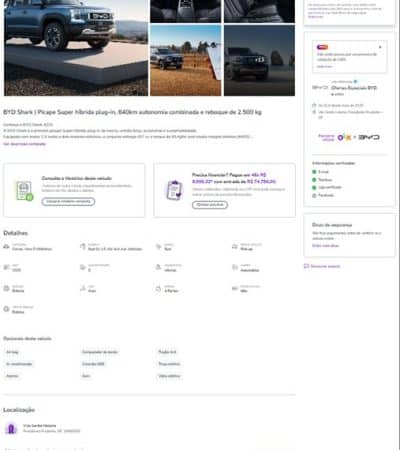The height and width of the screenshot is (450, 400).
Task: Click the year calendar icon in Detalhes
Action: 6,267
